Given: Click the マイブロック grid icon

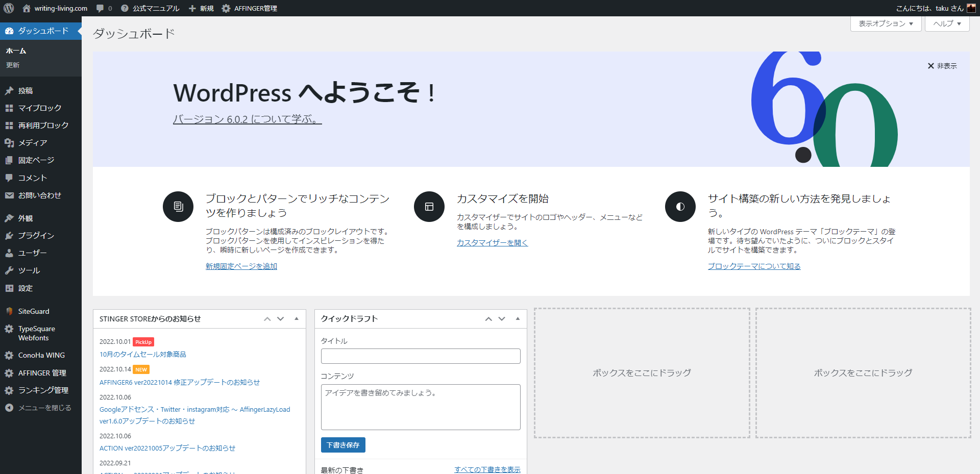Looking at the screenshot, I should (9, 108).
